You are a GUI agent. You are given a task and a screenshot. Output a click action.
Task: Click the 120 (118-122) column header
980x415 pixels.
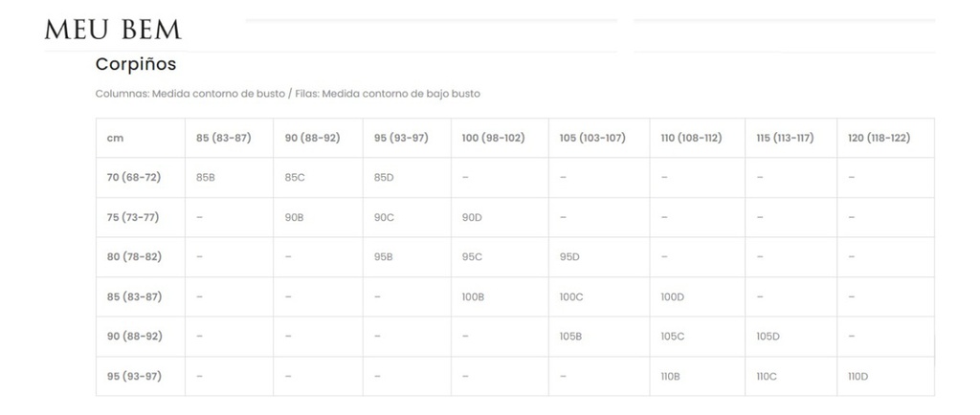[879, 138]
